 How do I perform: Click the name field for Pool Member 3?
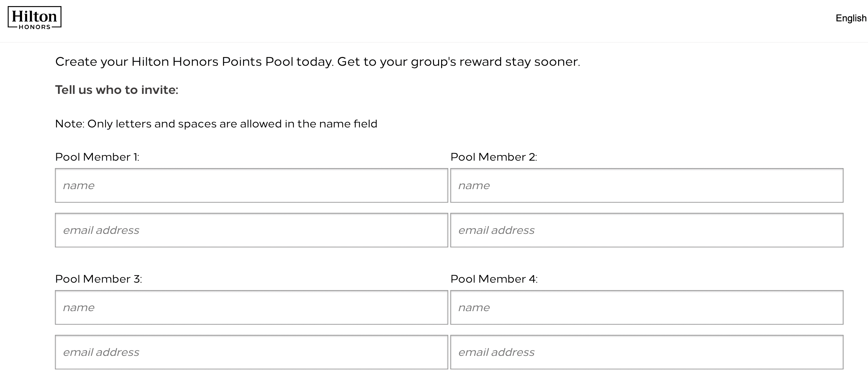pyautogui.click(x=251, y=307)
